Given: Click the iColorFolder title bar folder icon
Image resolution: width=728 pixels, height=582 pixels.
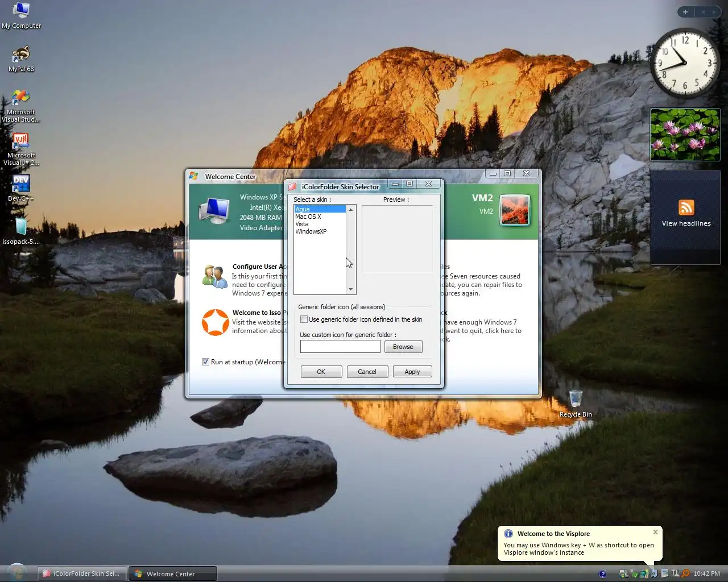Looking at the screenshot, I should coord(292,186).
